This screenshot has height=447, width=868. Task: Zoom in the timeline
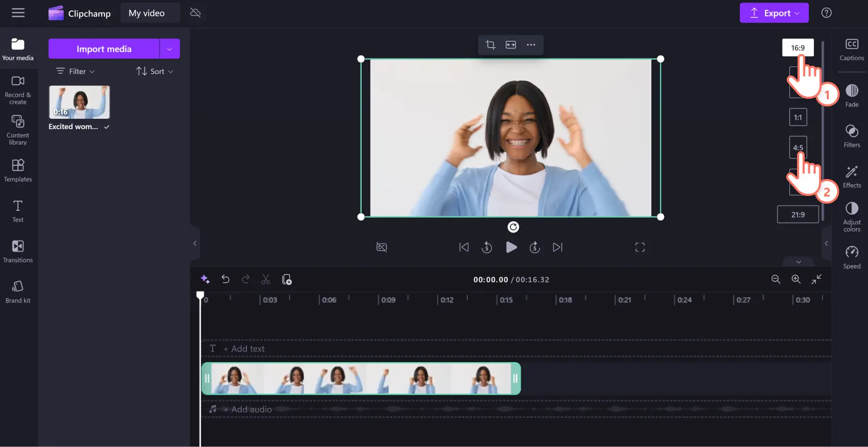796,279
